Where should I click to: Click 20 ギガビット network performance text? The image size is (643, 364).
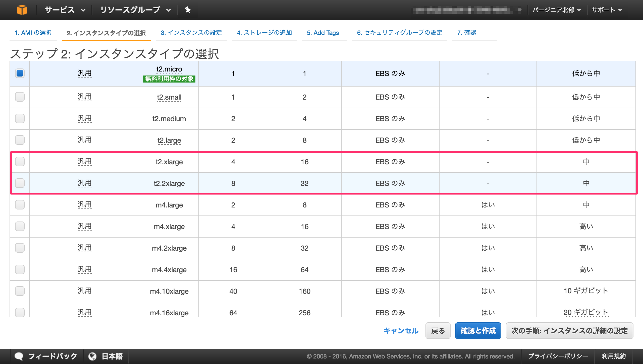tap(586, 312)
